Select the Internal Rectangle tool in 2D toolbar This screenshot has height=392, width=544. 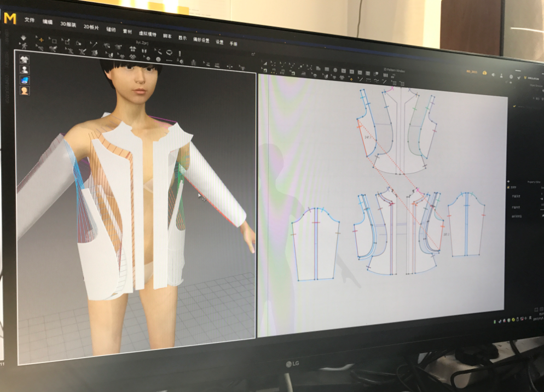351,72
